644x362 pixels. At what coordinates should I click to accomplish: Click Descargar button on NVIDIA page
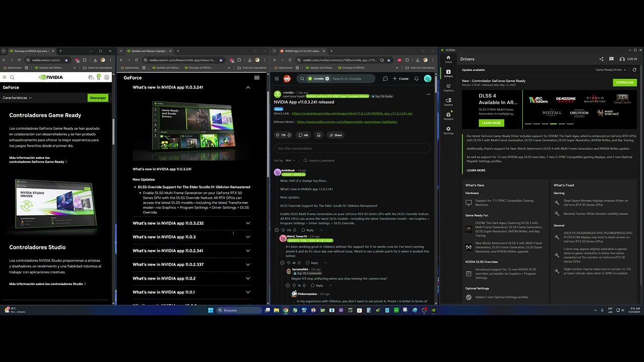click(98, 98)
